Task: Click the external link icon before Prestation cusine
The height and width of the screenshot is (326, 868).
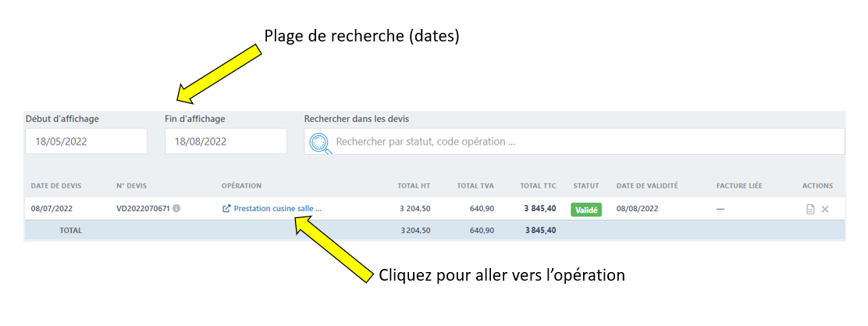Action: [x=226, y=209]
